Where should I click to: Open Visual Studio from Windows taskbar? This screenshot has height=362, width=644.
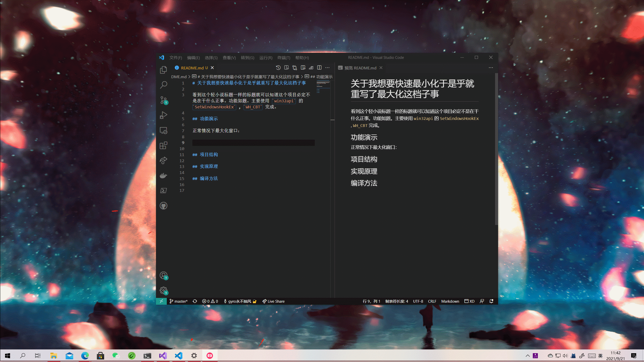(163, 355)
